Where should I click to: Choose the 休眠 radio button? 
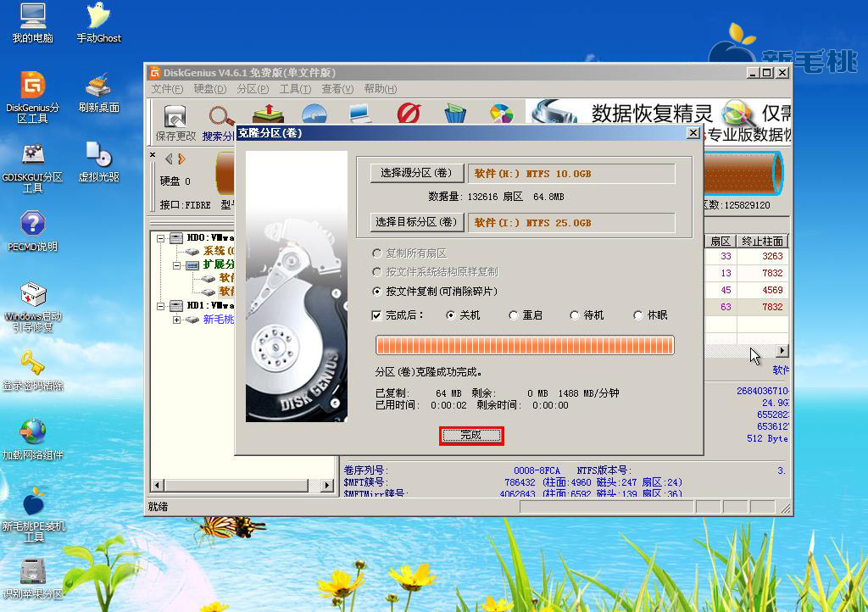coord(650,315)
